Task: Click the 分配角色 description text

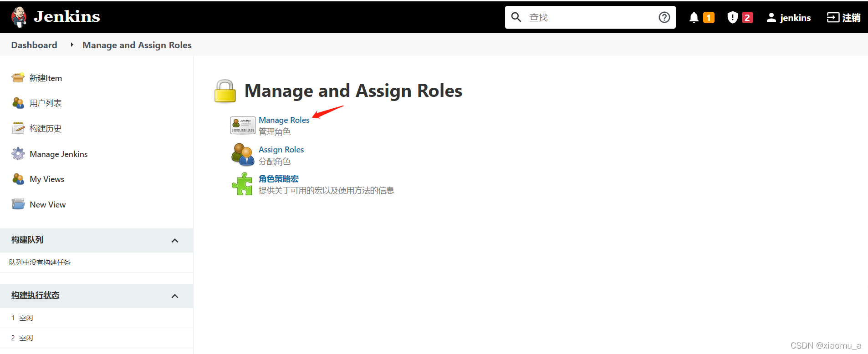Action: [x=275, y=162]
